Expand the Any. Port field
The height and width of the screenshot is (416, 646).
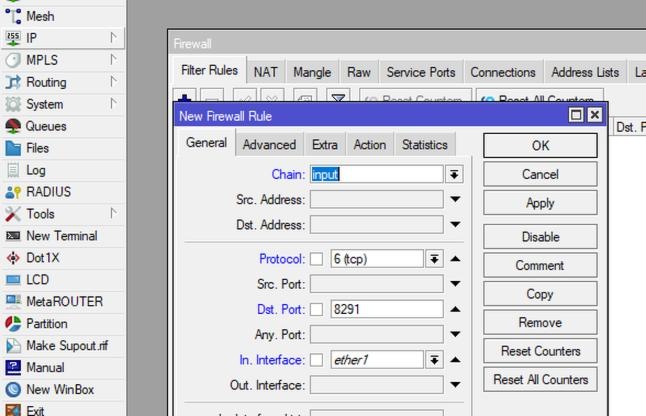pyautogui.click(x=455, y=334)
